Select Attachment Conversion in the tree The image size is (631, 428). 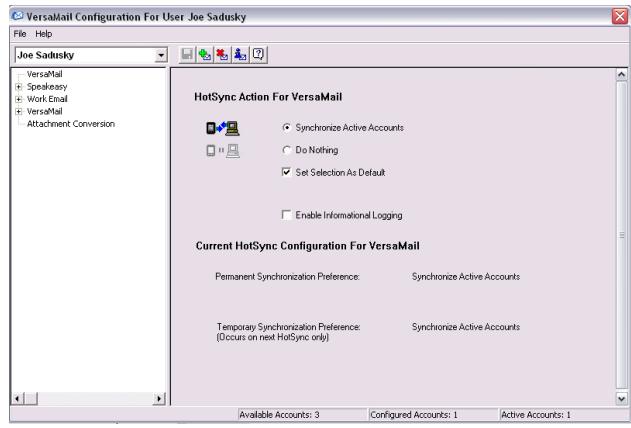coord(71,124)
